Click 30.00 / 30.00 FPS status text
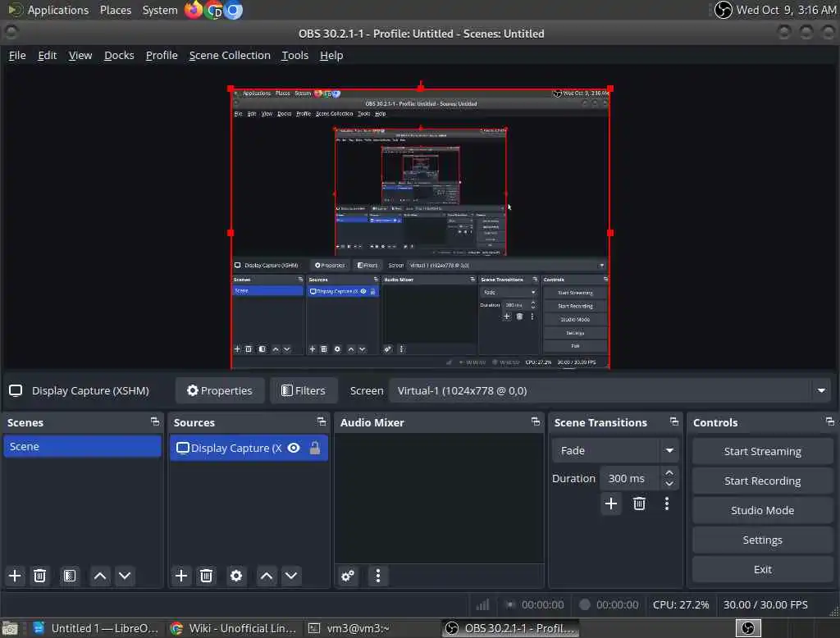 pos(765,604)
